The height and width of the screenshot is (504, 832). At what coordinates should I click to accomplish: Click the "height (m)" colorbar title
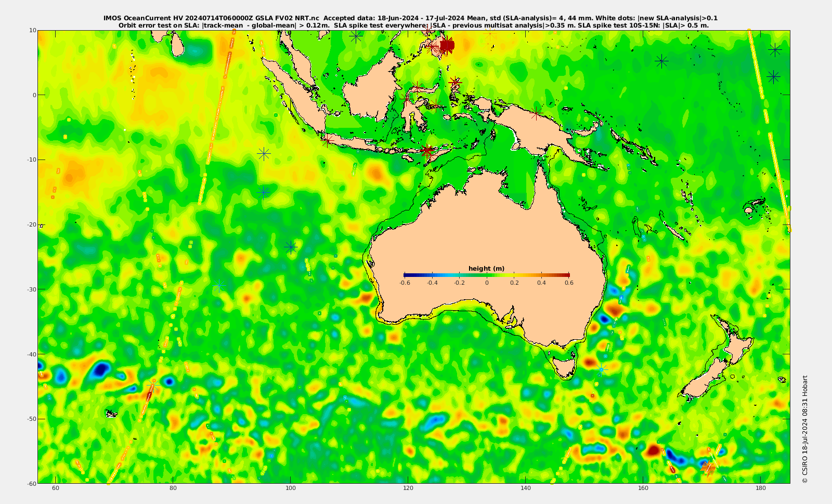click(x=486, y=269)
